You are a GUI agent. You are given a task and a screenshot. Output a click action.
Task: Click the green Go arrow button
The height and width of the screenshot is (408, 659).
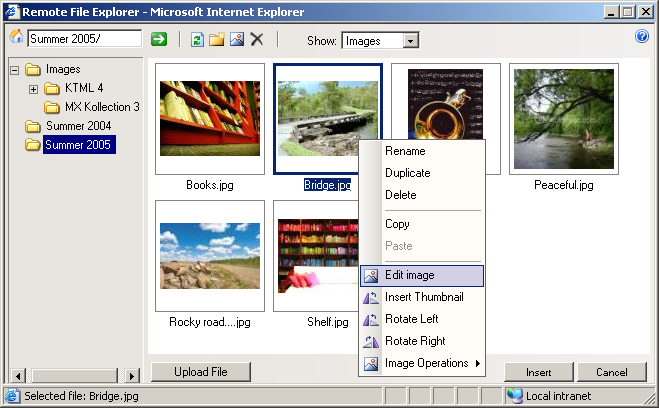tap(159, 39)
